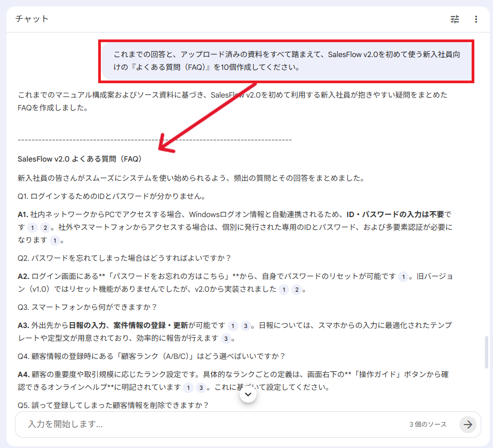The width and height of the screenshot is (493, 448).
Task: Open citation 2 after 実装されました in A2
Action: coord(297,290)
